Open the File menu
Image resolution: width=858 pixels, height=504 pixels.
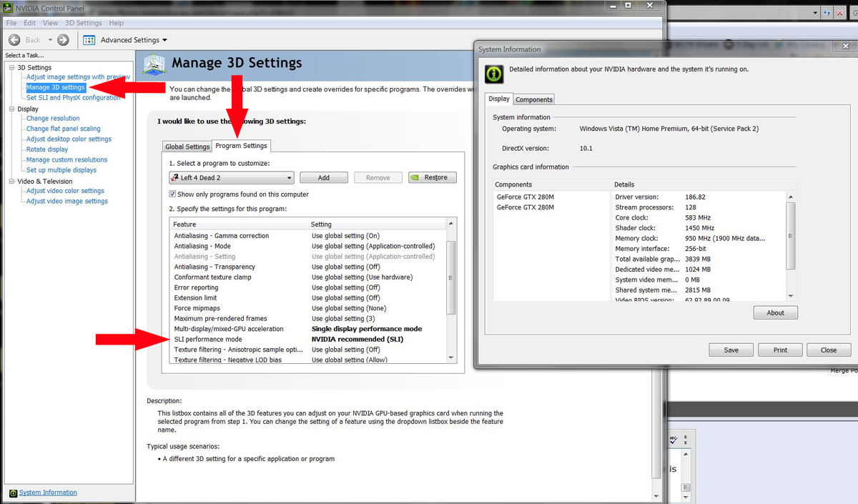(11, 23)
